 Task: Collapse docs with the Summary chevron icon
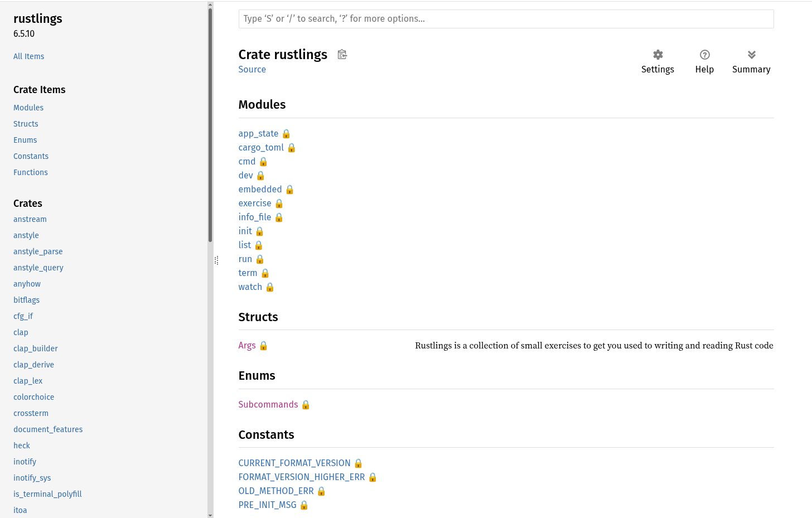752,55
